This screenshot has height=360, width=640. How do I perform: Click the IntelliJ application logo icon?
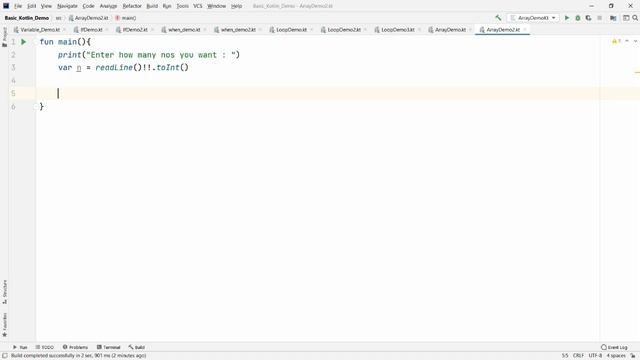coord(6,6)
